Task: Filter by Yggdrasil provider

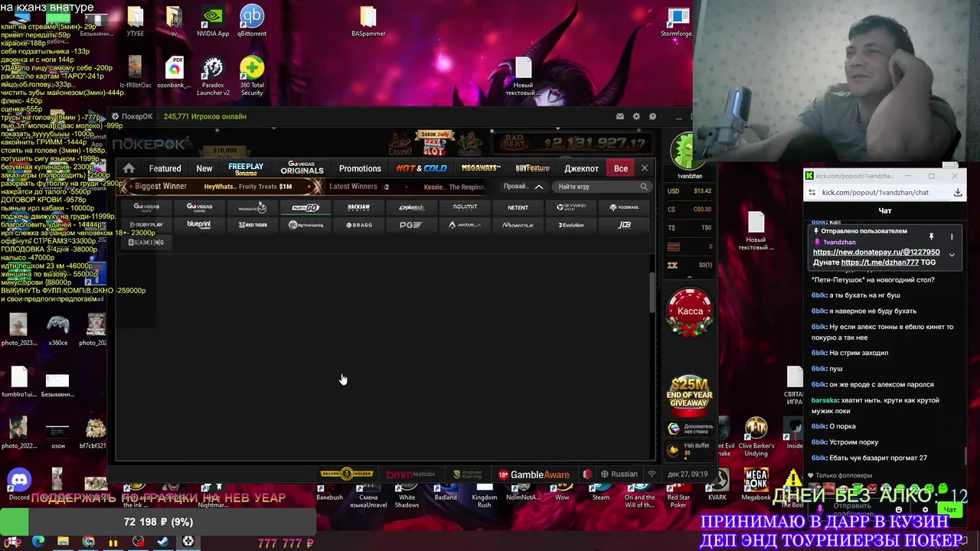Action: coord(624,207)
